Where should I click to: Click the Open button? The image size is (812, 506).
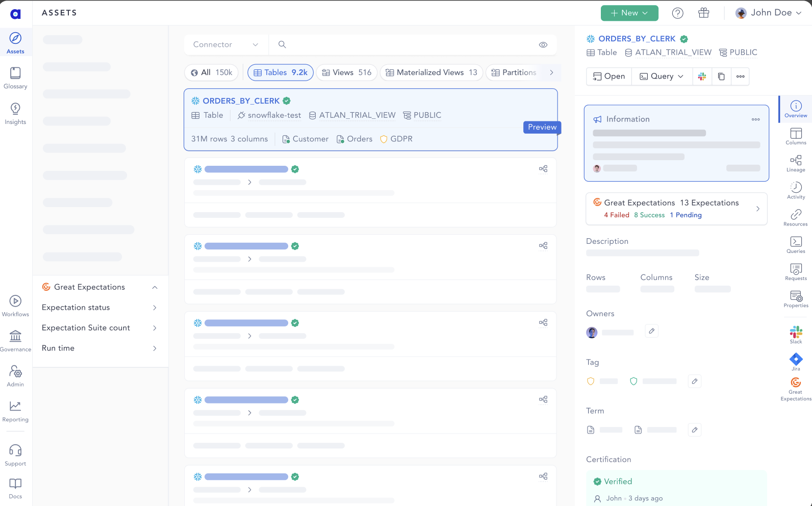pos(609,77)
